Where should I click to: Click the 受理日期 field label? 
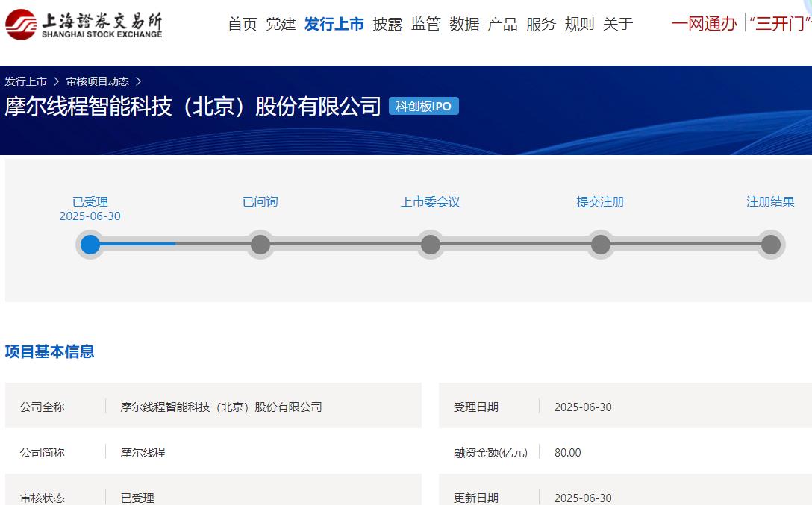click(x=476, y=407)
